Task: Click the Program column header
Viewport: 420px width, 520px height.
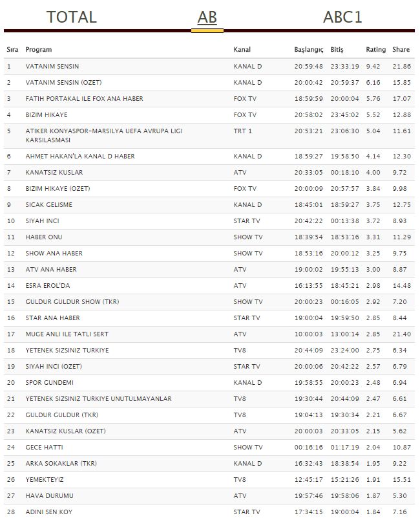Action: pos(39,50)
